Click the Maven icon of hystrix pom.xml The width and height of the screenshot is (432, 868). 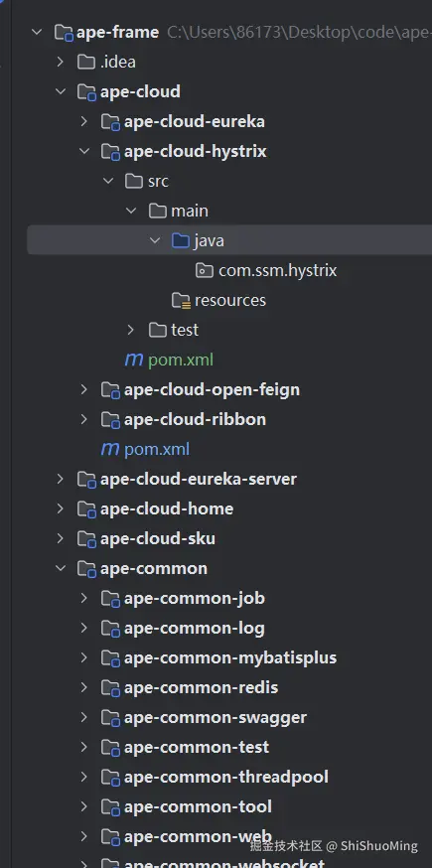[134, 360]
